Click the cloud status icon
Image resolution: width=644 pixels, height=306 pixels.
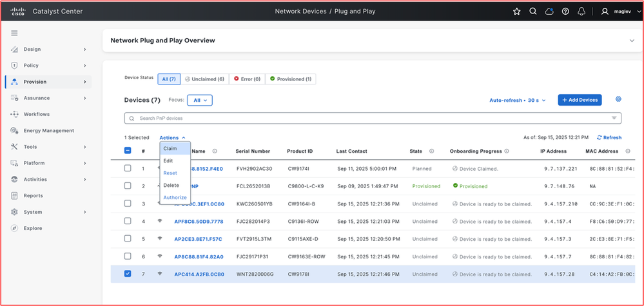click(549, 12)
